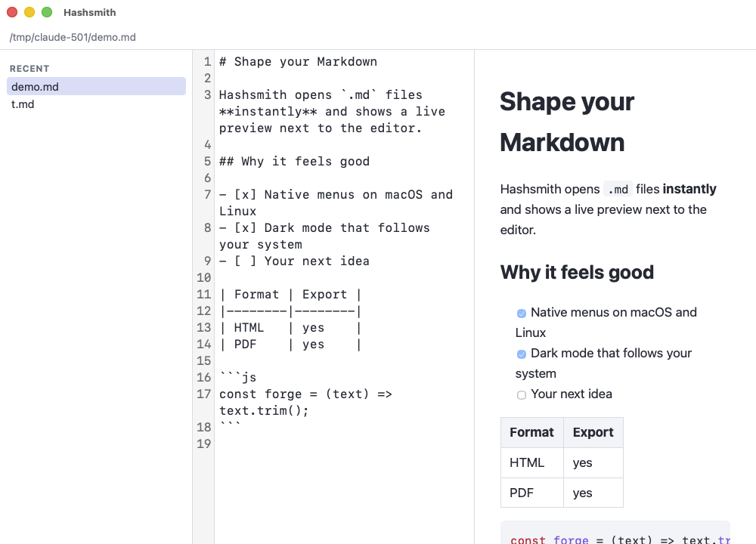756x544 pixels.
Task: Click the inline '.md' code in the preview
Action: coord(618,190)
